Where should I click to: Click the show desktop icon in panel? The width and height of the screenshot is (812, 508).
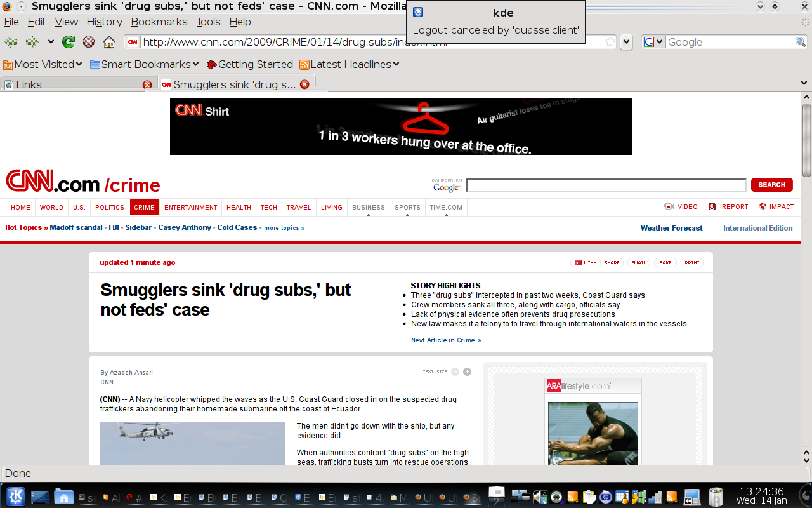click(x=39, y=497)
